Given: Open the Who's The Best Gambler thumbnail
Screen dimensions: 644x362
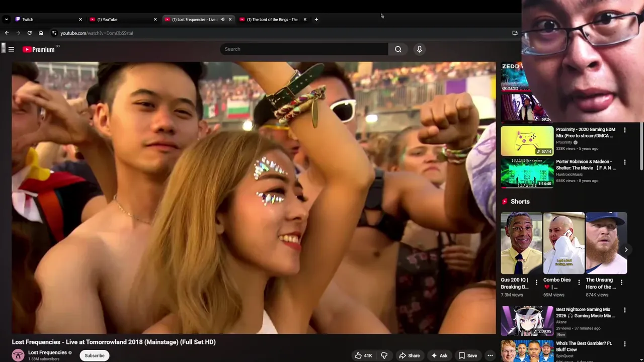Looking at the screenshot, I should [x=527, y=351].
